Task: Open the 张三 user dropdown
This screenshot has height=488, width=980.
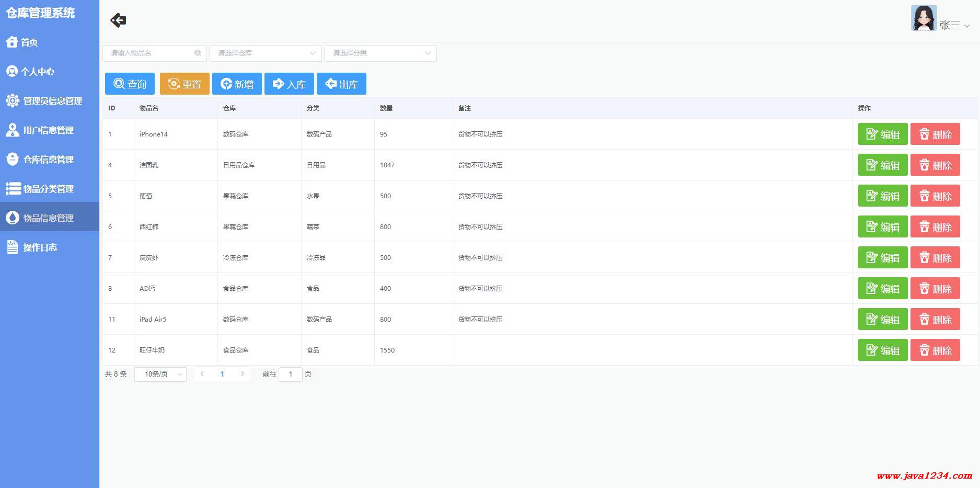Action: tap(954, 25)
